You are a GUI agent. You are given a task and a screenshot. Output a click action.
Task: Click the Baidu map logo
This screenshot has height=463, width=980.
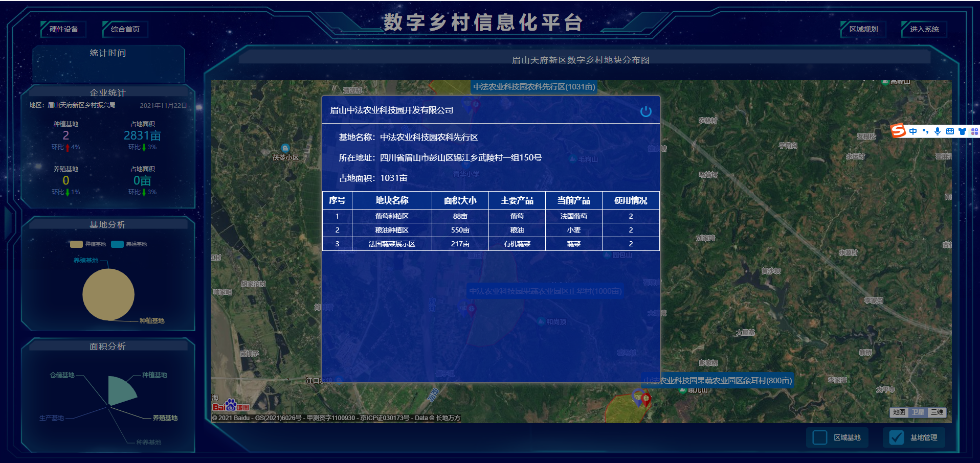[231, 406]
